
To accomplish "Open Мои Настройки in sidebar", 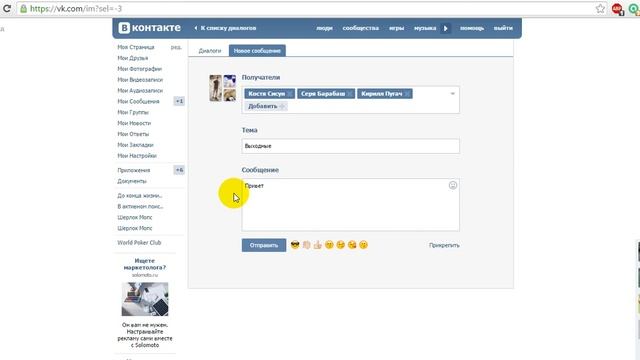I will tap(137, 156).
